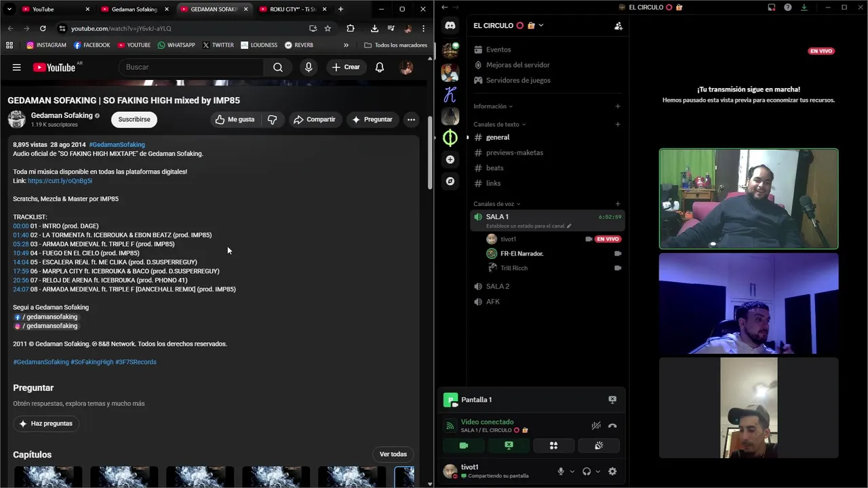The width and height of the screenshot is (868, 488).
Task: Click the #SoFakingHigh hashtag link
Action: [x=92, y=362]
